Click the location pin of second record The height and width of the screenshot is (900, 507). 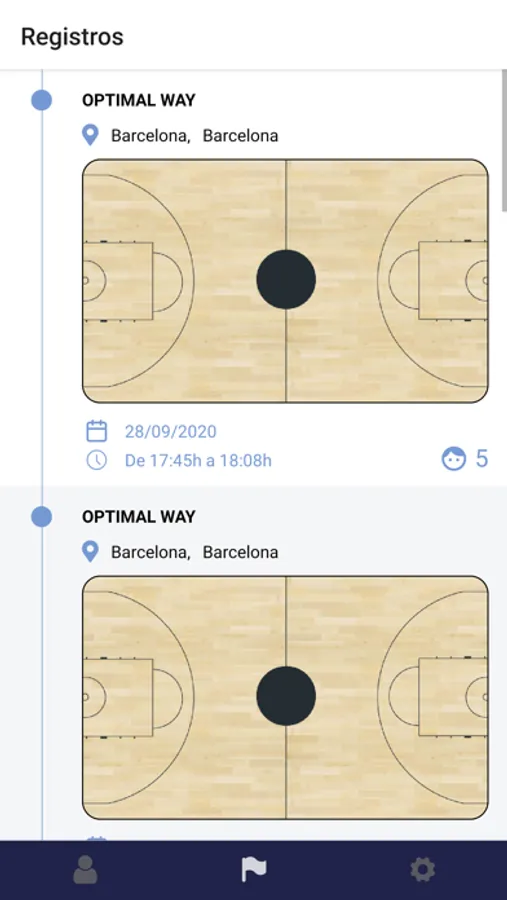pos(90,552)
